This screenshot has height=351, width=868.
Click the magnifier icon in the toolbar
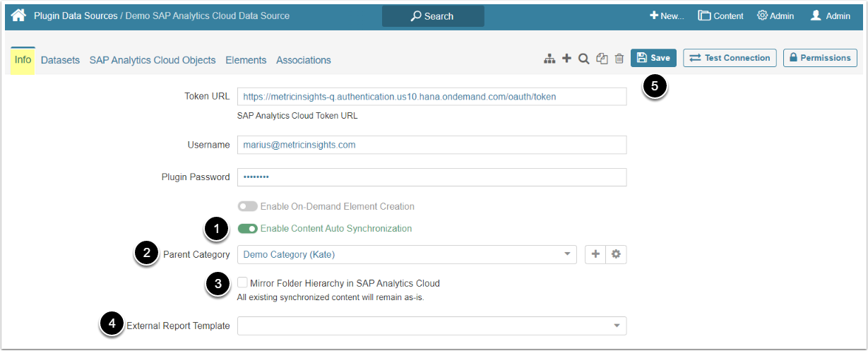point(584,59)
